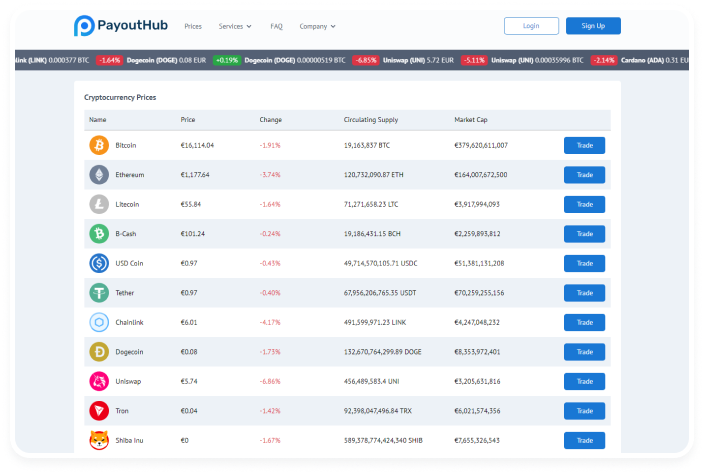The image size is (704, 473).
Task: Click the Shiba Inu icon
Action: [x=98, y=440]
